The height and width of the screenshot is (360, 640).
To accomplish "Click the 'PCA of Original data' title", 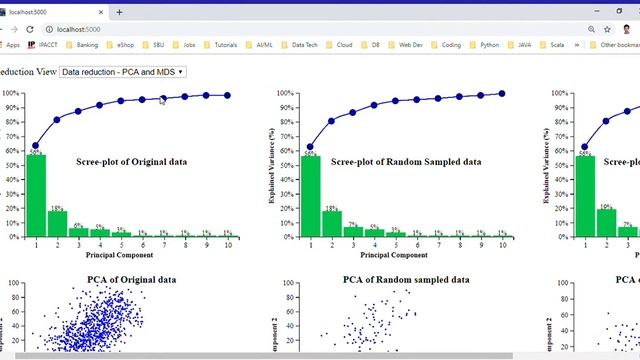I will coord(132,280).
